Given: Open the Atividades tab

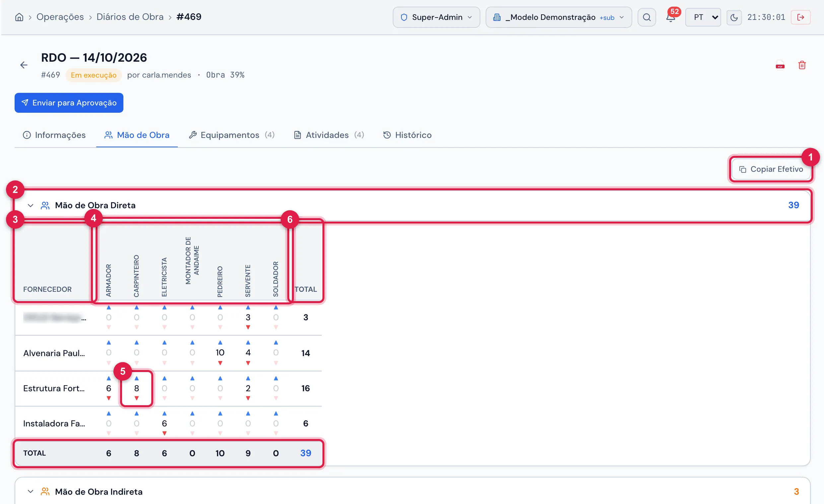Looking at the screenshot, I should point(329,135).
